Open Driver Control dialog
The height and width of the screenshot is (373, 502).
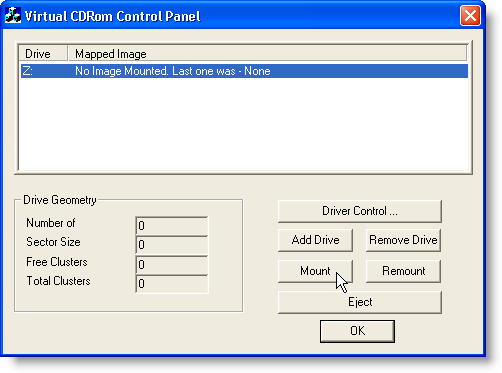click(360, 211)
